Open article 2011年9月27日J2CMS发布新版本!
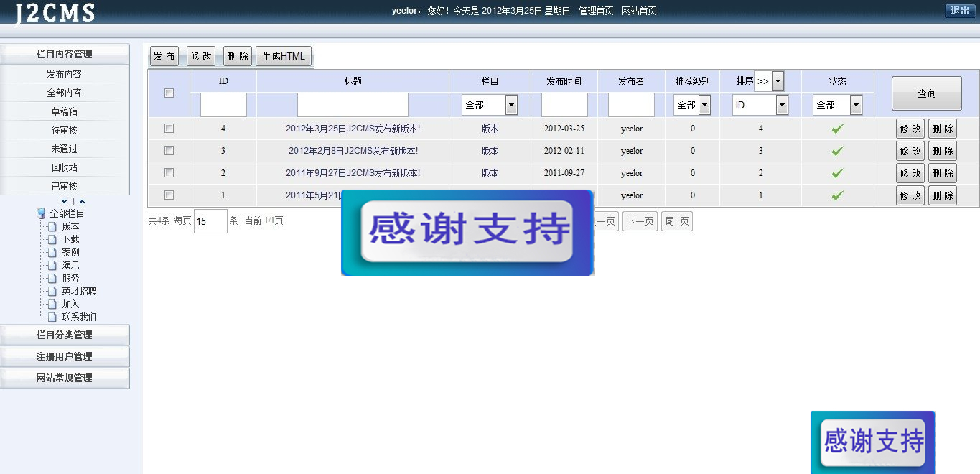The height and width of the screenshot is (474, 980). click(x=353, y=173)
